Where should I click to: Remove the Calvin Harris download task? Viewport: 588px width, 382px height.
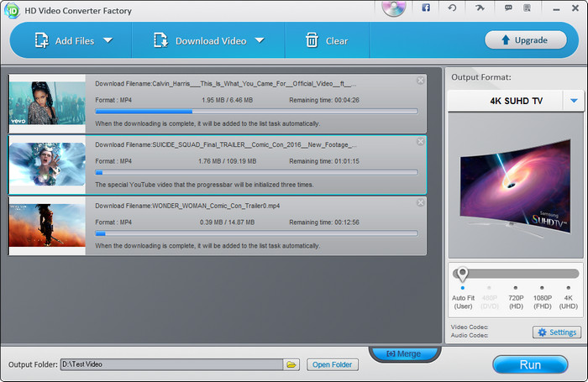[x=420, y=81]
